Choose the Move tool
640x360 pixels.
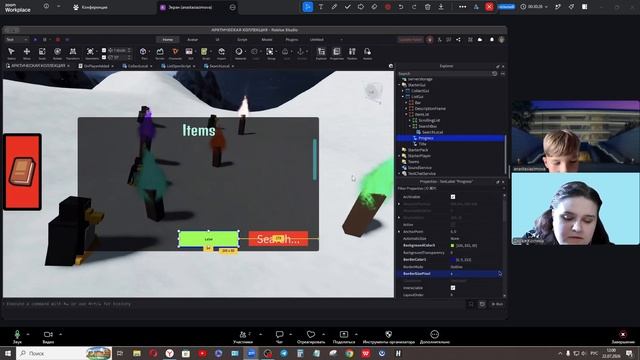27,53
